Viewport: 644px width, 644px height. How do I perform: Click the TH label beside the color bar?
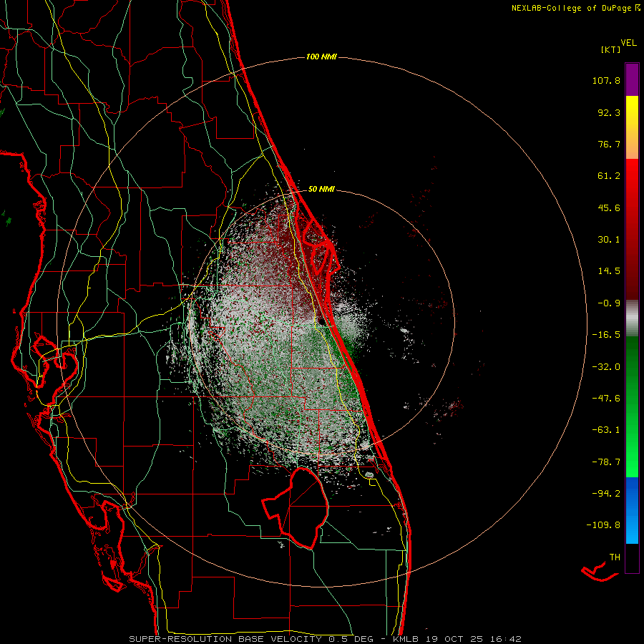coord(615,557)
